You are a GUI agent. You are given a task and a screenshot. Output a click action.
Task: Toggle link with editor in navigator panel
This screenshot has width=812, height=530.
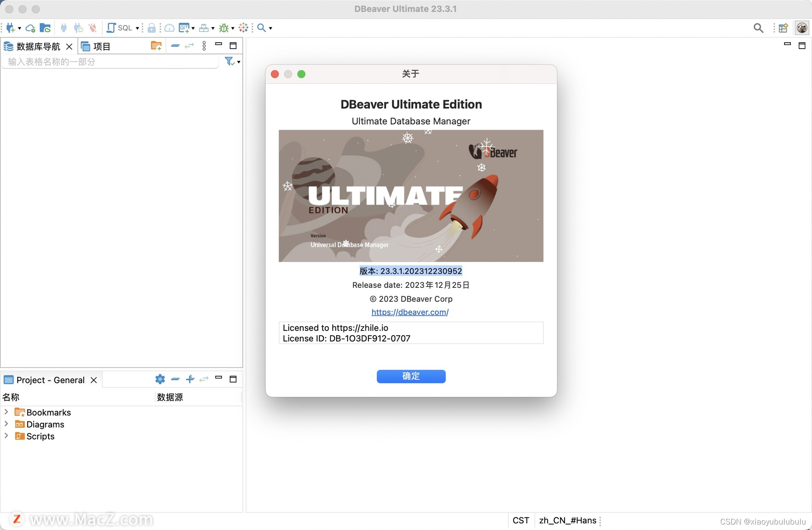pyautogui.click(x=189, y=46)
